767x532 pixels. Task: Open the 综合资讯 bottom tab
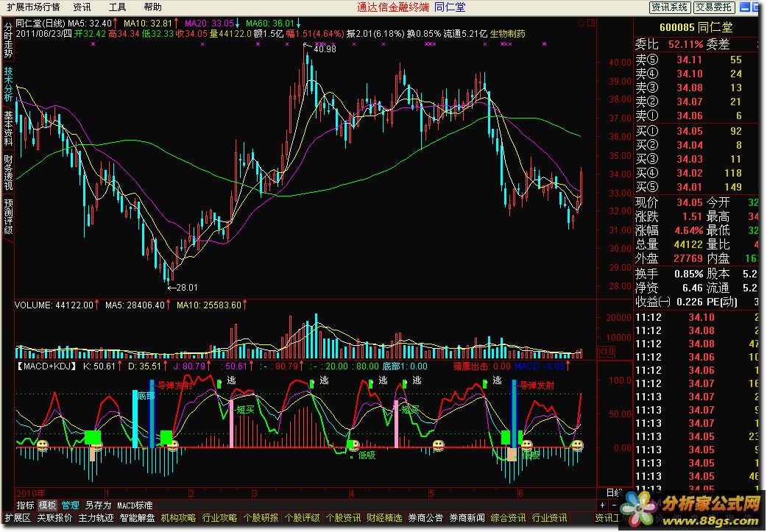point(508,518)
